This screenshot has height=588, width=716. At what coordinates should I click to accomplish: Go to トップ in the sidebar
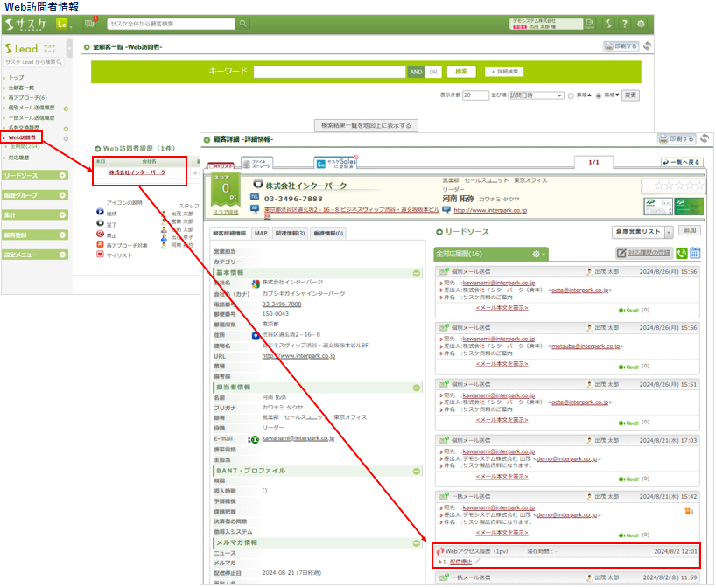[x=16, y=78]
